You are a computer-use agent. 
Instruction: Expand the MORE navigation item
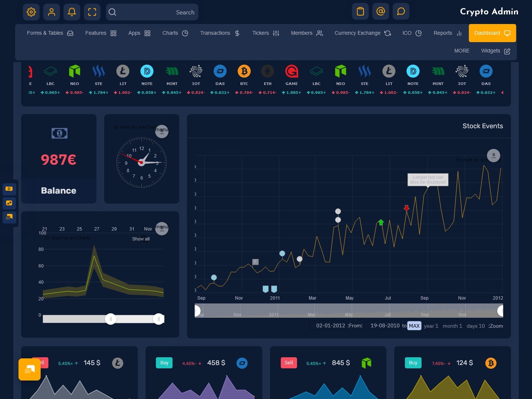462,51
